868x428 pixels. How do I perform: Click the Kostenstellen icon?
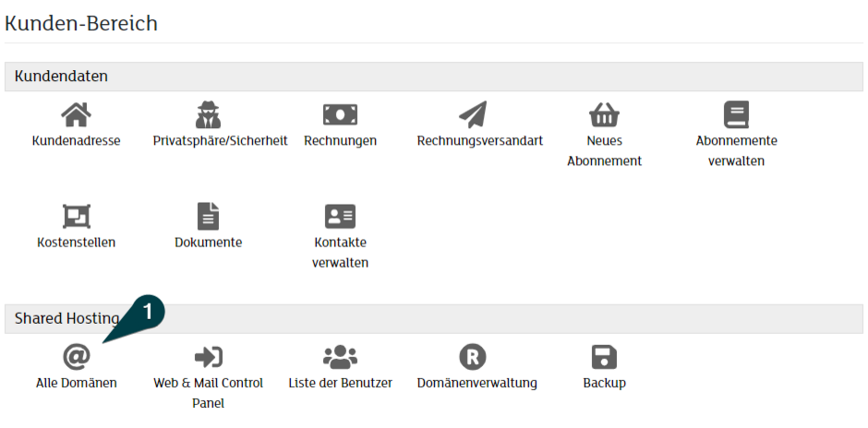coord(76,216)
